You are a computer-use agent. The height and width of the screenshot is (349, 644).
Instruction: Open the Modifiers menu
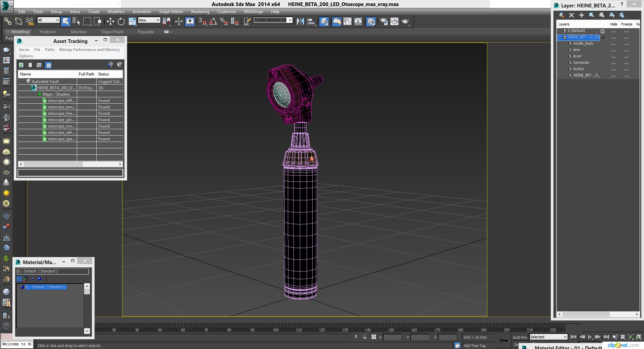tap(116, 11)
